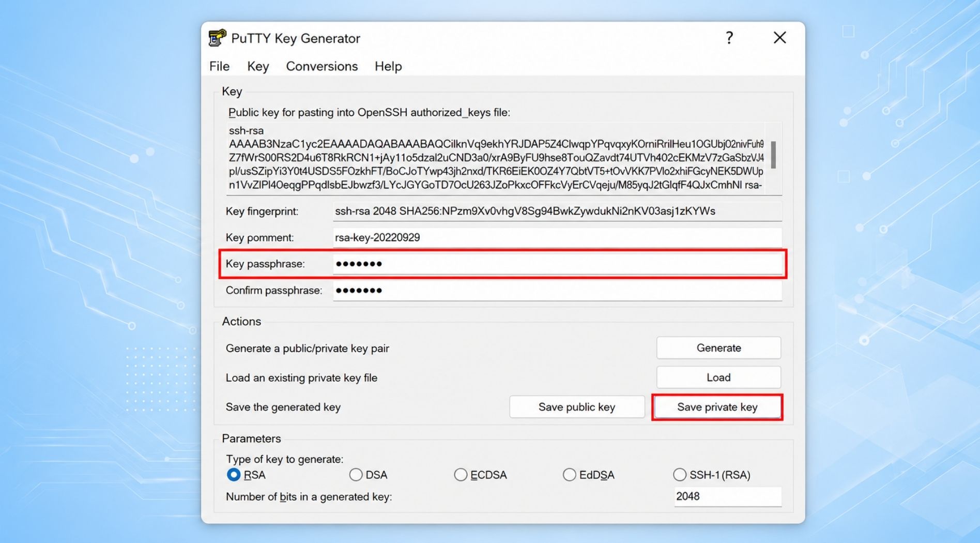Click the Save private key button

(717, 407)
